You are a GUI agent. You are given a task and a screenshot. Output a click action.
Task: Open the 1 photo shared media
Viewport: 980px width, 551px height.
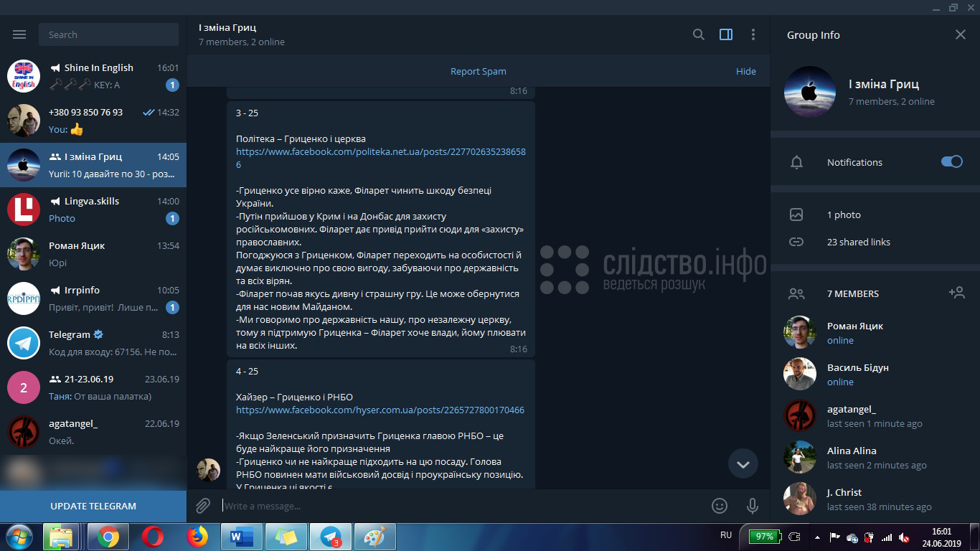[844, 215]
